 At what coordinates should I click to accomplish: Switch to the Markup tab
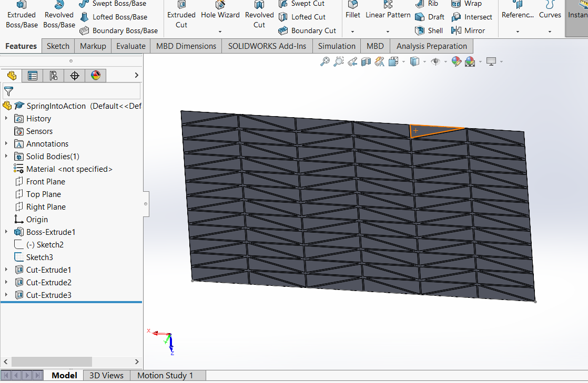click(x=93, y=46)
